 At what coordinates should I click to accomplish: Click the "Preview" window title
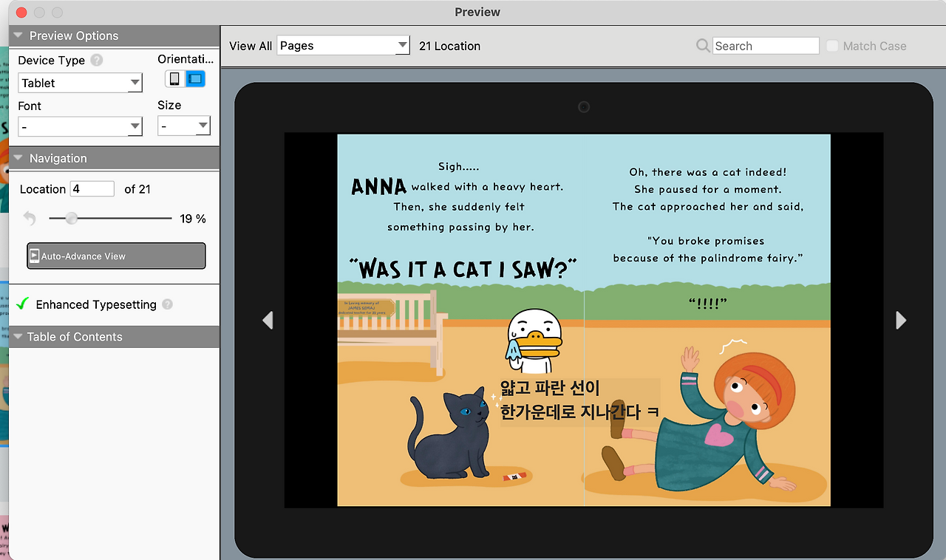click(x=477, y=12)
